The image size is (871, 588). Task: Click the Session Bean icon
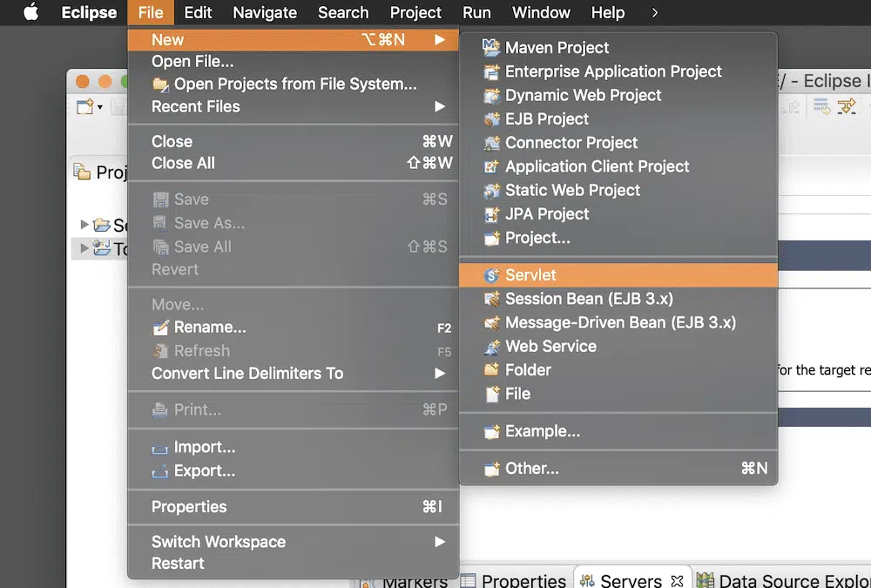(491, 299)
